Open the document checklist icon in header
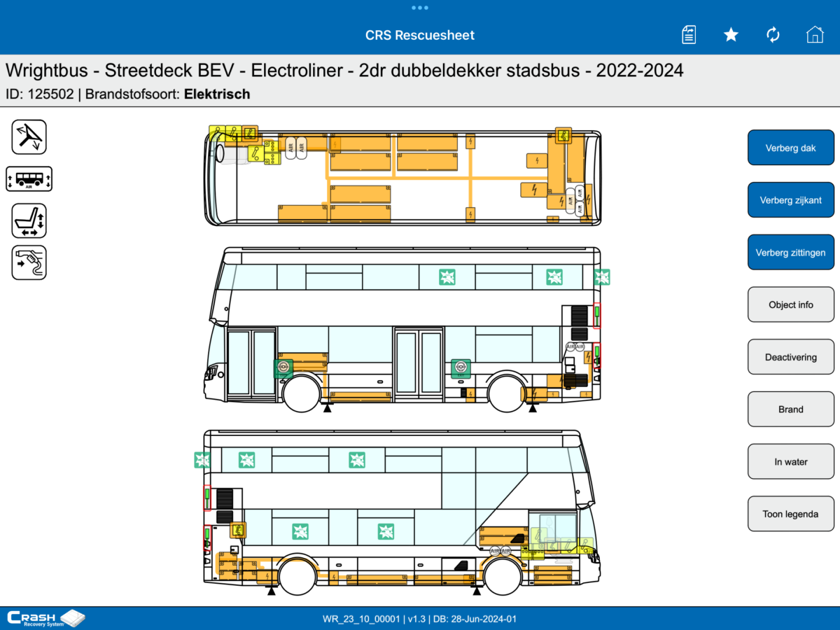Image resolution: width=840 pixels, height=630 pixels. point(689,34)
